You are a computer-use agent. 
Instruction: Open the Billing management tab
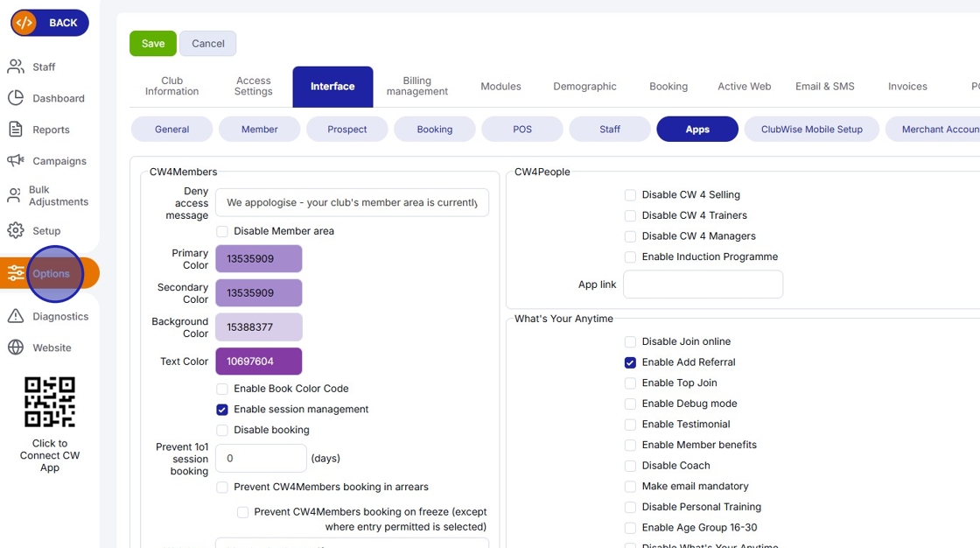[x=416, y=87]
